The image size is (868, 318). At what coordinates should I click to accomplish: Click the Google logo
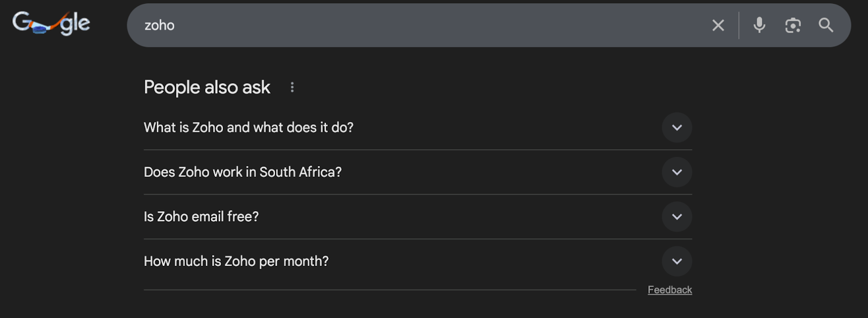pyautogui.click(x=52, y=23)
